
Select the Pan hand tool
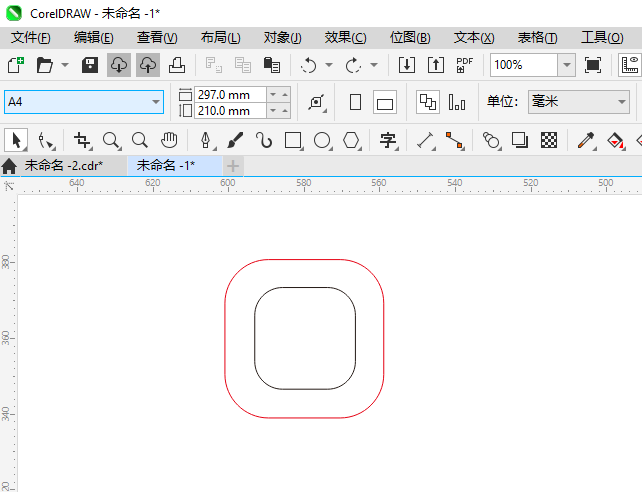coord(169,140)
